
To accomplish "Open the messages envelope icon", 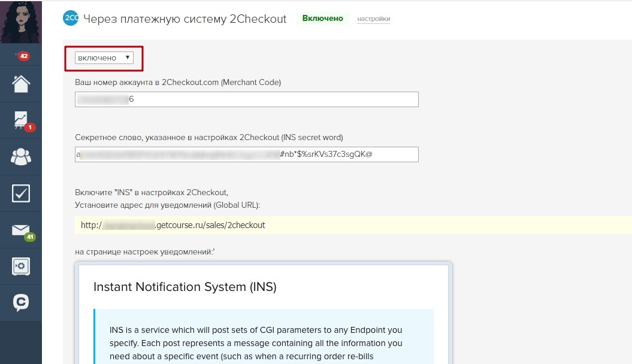I will pyautogui.click(x=21, y=230).
